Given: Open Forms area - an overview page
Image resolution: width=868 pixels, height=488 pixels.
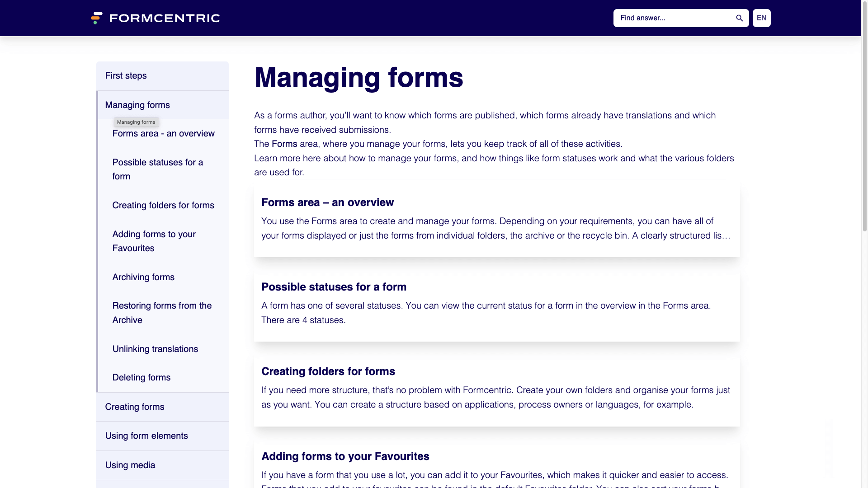Looking at the screenshot, I should coord(163,133).
